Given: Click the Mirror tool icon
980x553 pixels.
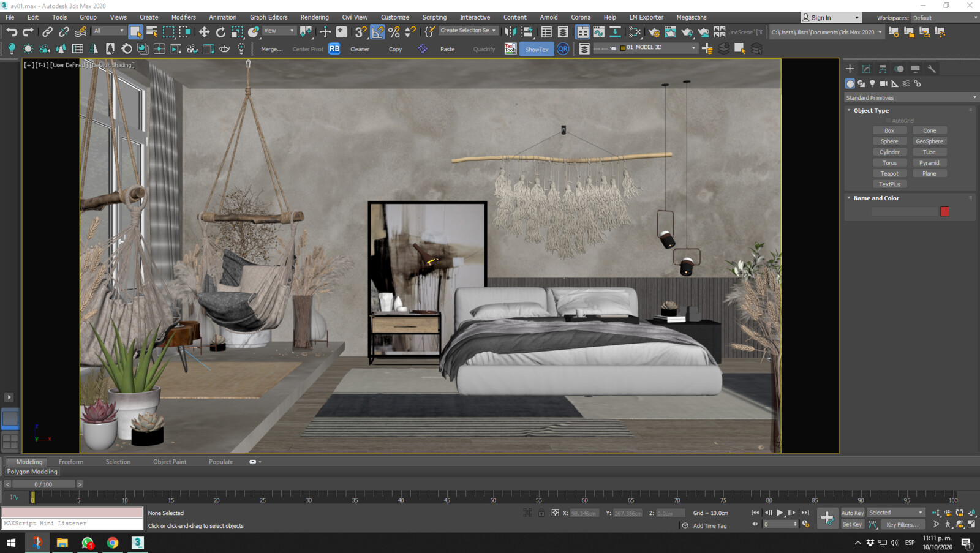Looking at the screenshot, I should tap(510, 32).
